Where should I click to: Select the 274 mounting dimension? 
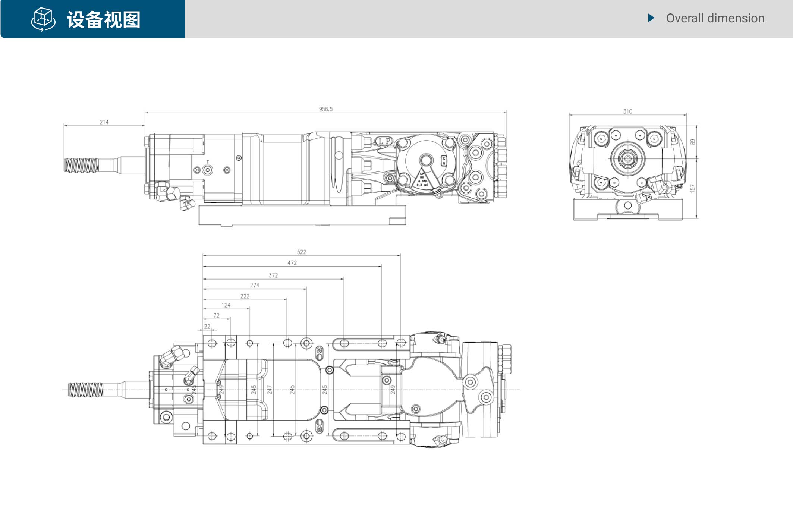point(255,285)
